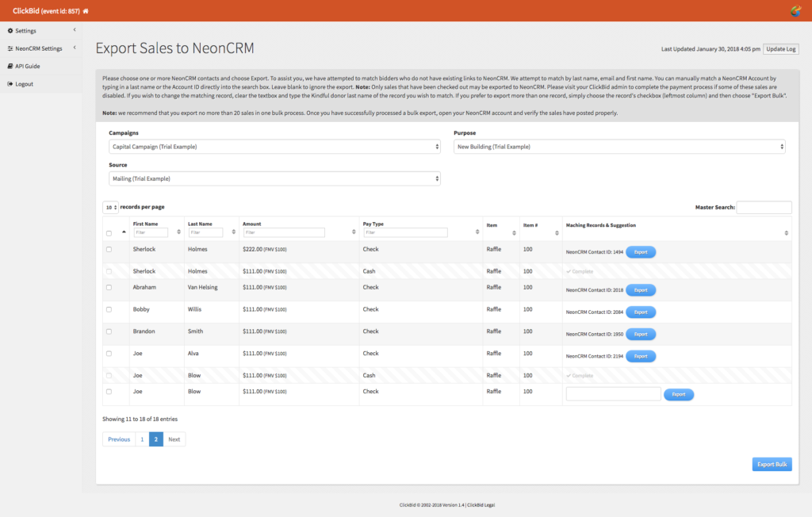Go to page 1 of the table
This screenshot has width=812, height=517.
tap(142, 439)
